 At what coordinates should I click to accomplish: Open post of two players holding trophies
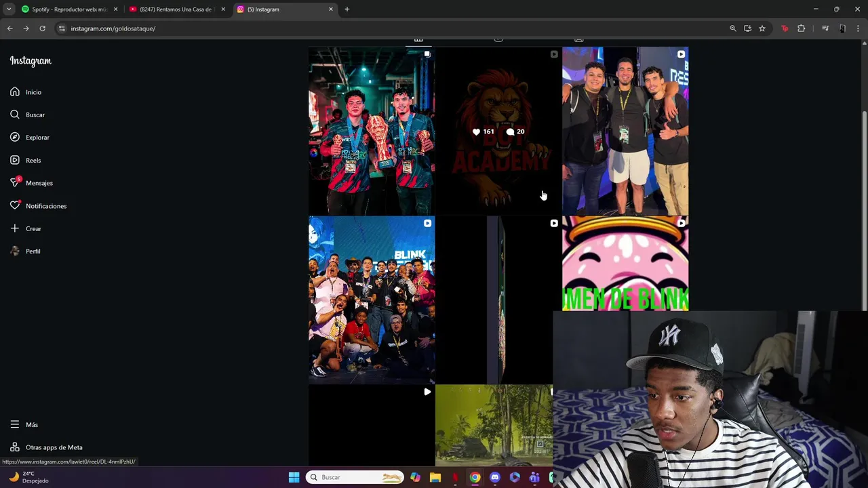click(372, 131)
